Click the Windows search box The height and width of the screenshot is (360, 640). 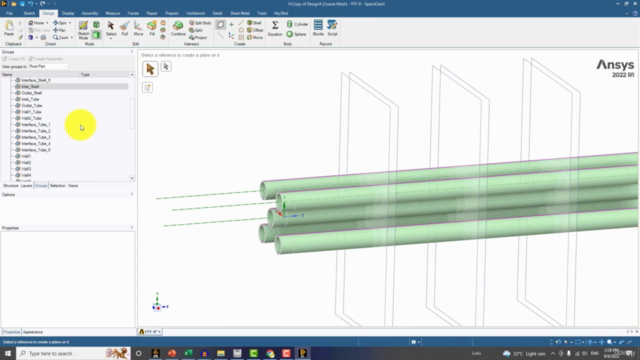point(73,353)
